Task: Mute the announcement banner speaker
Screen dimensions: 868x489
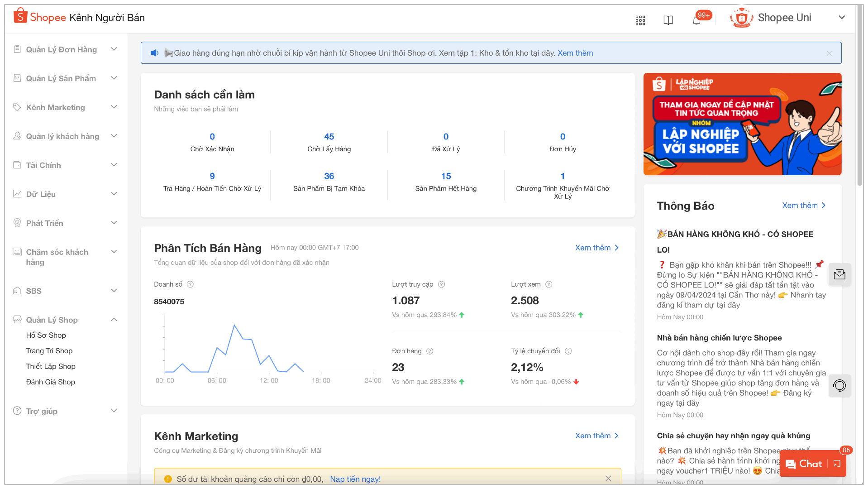Action: tap(154, 53)
